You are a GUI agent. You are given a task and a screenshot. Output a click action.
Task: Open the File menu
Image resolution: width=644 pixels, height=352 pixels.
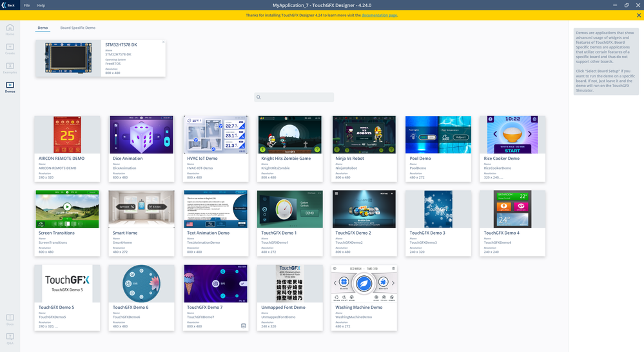tap(26, 5)
